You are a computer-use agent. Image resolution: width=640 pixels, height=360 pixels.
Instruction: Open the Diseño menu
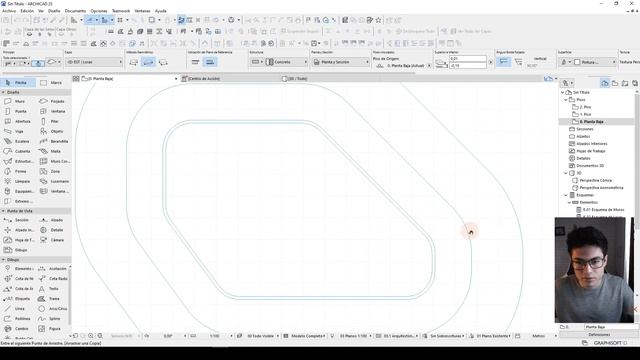point(54,11)
